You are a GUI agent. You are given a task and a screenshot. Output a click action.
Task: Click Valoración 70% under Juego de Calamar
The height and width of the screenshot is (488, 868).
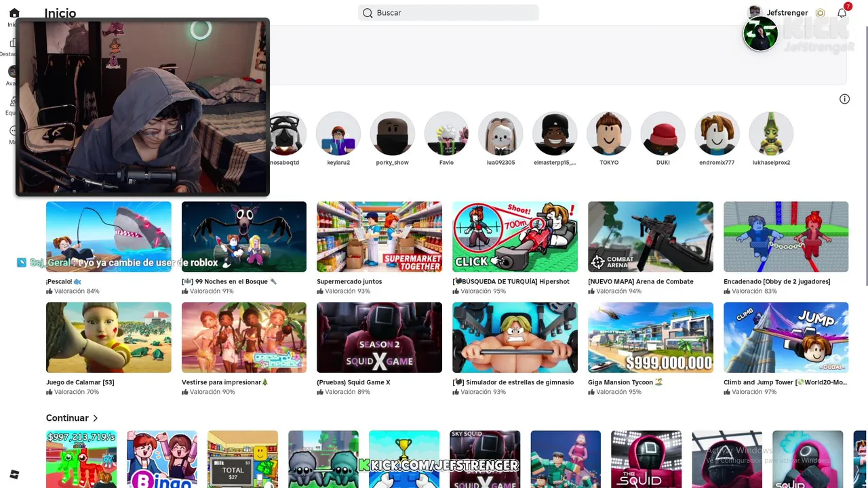point(73,392)
